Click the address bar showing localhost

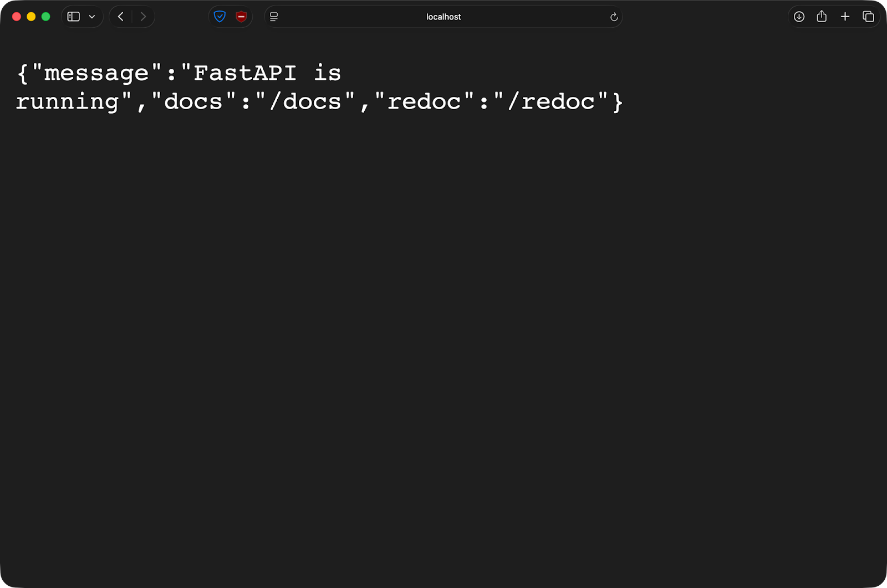tap(443, 17)
